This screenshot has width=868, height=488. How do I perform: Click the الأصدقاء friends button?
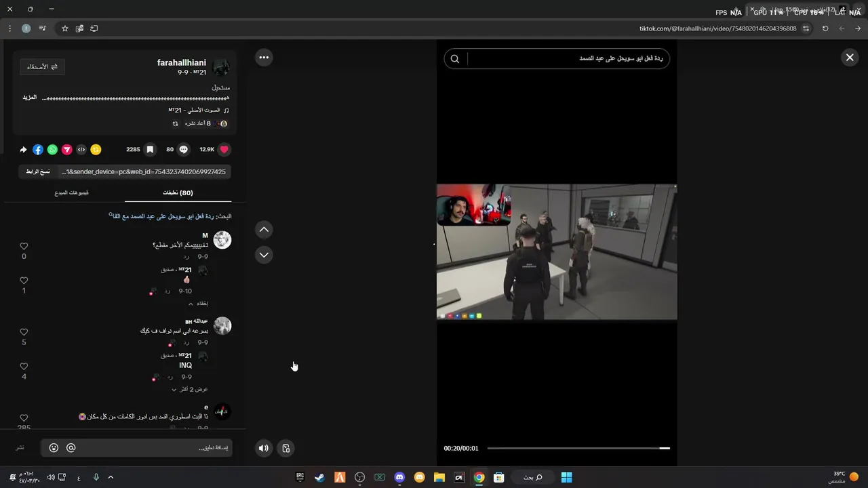tap(42, 66)
